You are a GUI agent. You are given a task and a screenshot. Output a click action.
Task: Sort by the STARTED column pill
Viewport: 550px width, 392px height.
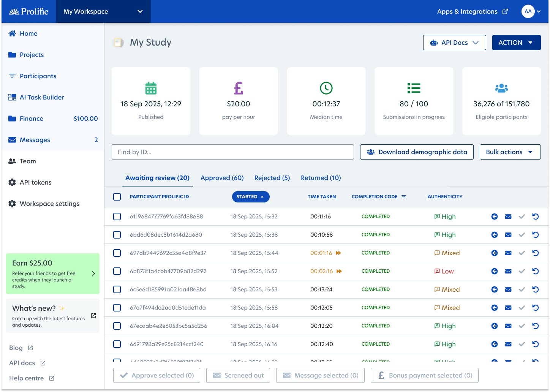(250, 197)
